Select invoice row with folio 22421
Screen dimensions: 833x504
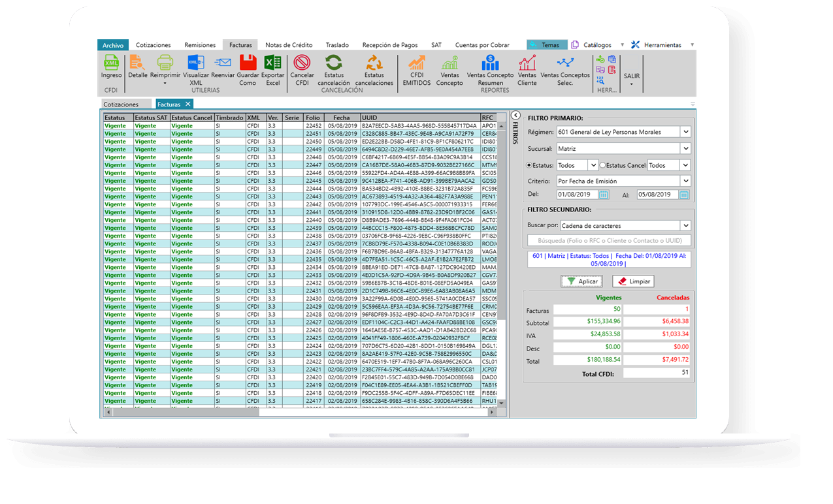[301, 370]
